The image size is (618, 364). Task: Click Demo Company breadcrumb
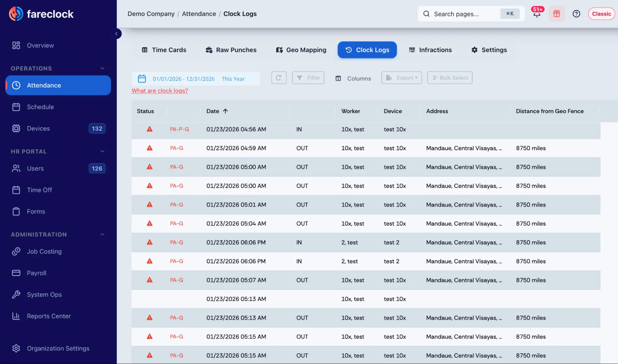(x=151, y=14)
